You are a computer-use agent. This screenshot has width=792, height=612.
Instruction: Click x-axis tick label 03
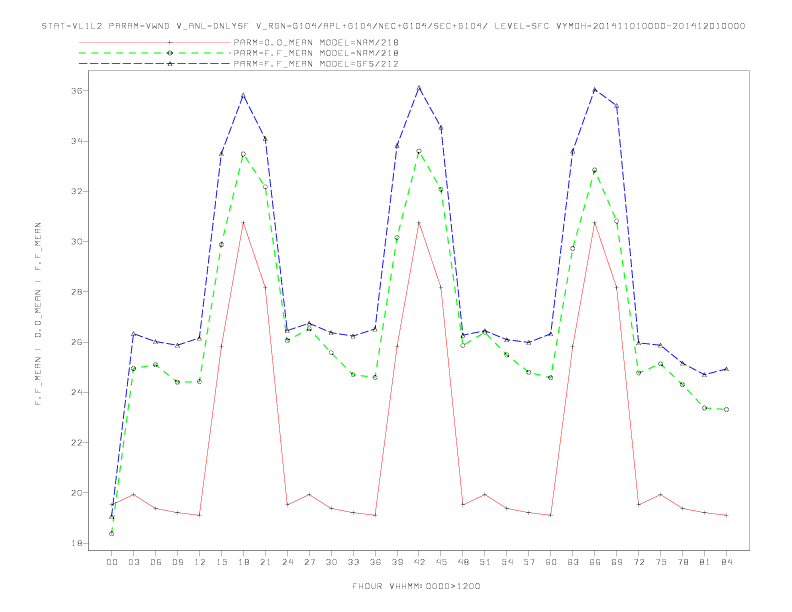pyautogui.click(x=133, y=562)
